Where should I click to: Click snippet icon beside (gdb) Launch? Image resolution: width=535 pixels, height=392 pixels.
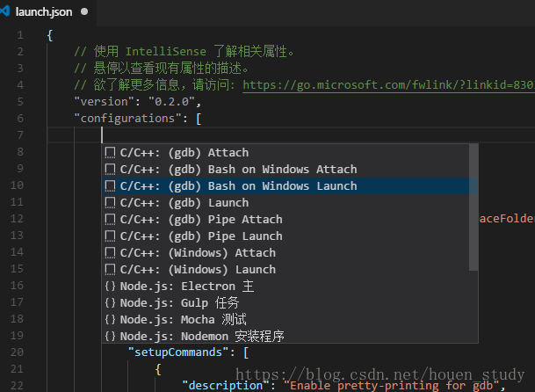110,203
